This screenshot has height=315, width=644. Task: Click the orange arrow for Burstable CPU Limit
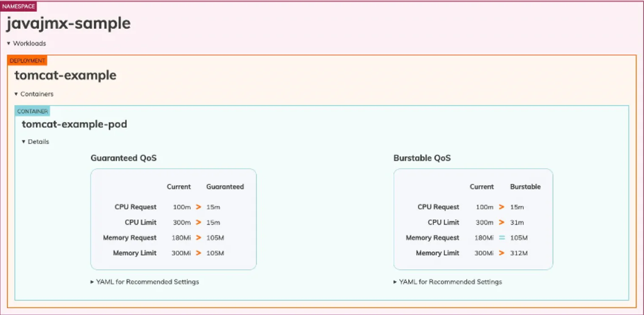point(501,222)
